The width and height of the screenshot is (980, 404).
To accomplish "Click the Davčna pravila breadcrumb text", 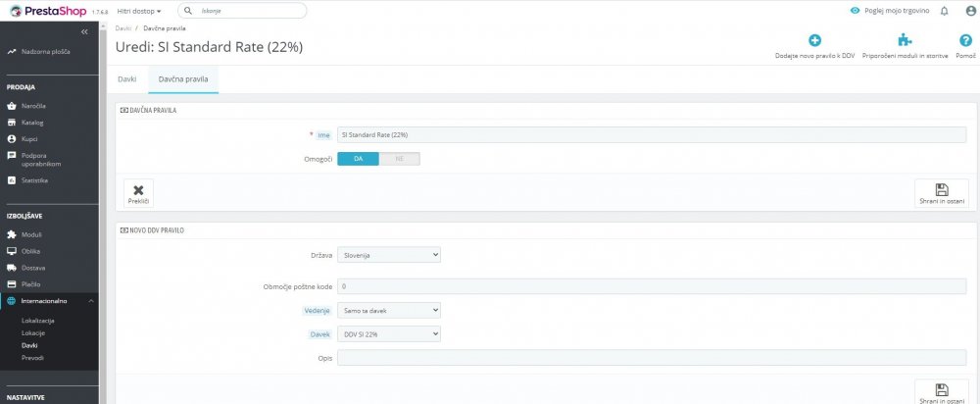I will [x=165, y=28].
